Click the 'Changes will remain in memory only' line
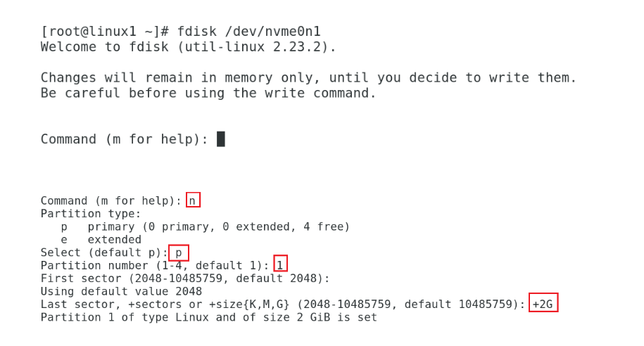The width and height of the screenshot is (644, 346). (x=309, y=77)
